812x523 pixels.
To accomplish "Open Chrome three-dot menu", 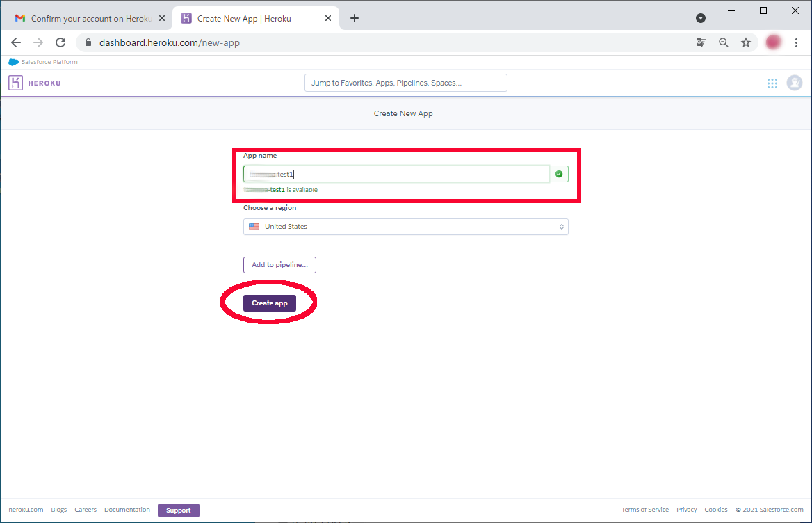I will [x=796, y=42].
